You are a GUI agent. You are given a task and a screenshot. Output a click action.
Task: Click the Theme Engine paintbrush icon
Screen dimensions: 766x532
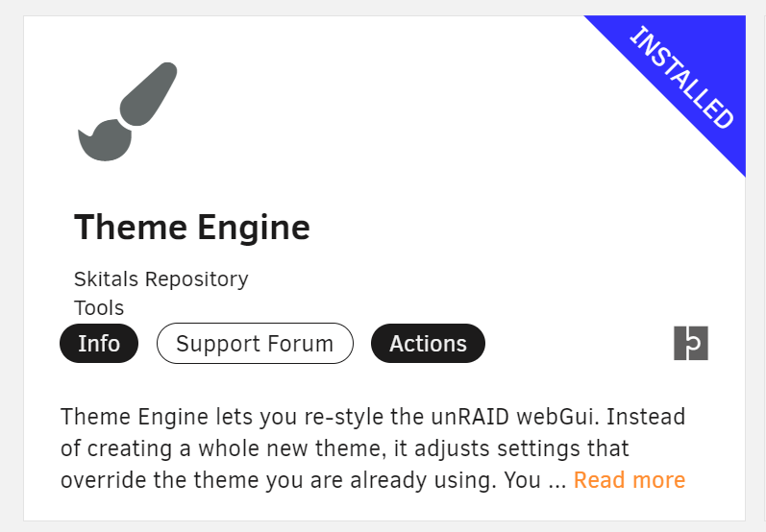[x=127, y=111]
